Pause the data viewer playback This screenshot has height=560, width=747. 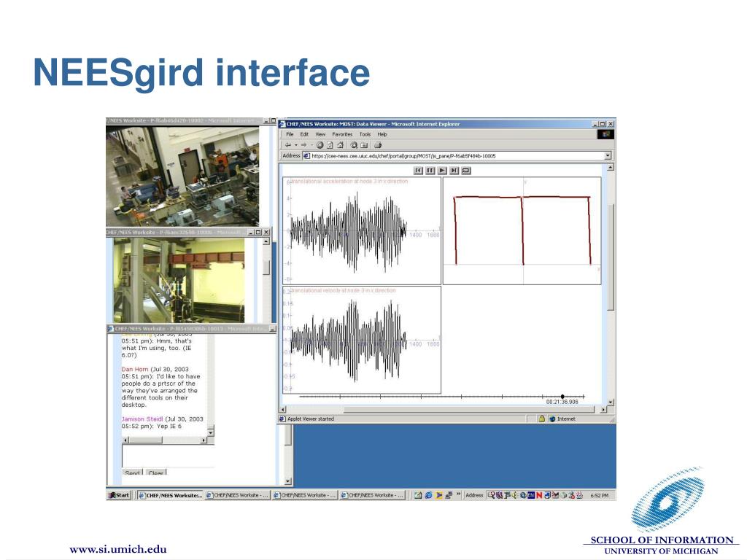(430, 171)
